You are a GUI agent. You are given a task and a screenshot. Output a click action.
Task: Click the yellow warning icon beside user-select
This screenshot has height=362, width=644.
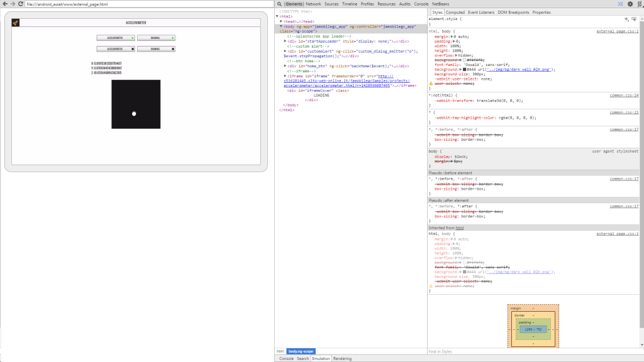(x=431, y=83)
